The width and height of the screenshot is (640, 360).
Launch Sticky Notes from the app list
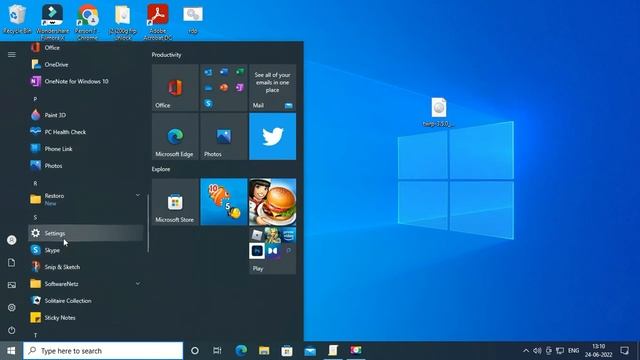coord(86,318)
